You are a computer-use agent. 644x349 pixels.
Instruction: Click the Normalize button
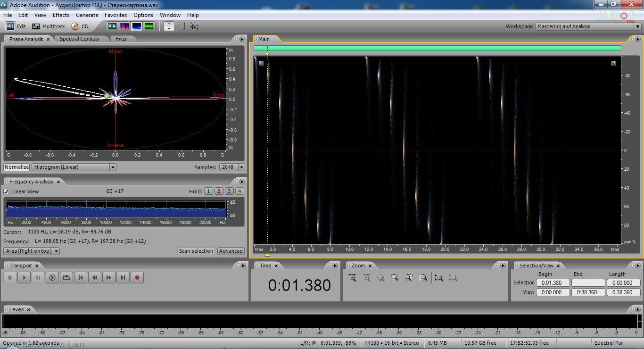pos(17,167)
